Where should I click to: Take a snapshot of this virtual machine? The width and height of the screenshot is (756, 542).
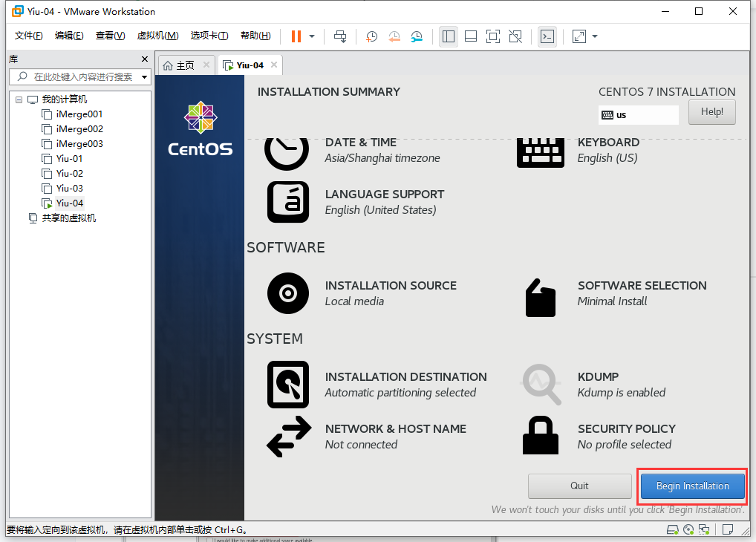tap(372, 36)
